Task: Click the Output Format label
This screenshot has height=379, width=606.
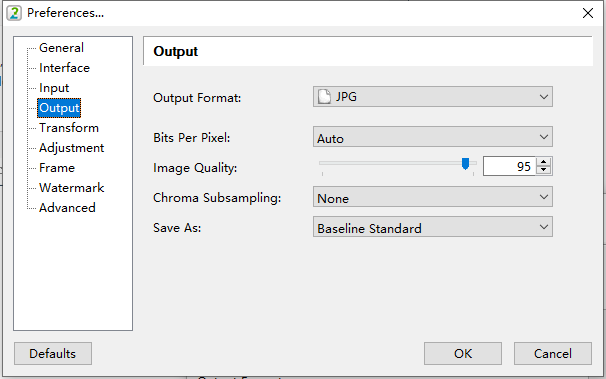Action: coord(197,98)
